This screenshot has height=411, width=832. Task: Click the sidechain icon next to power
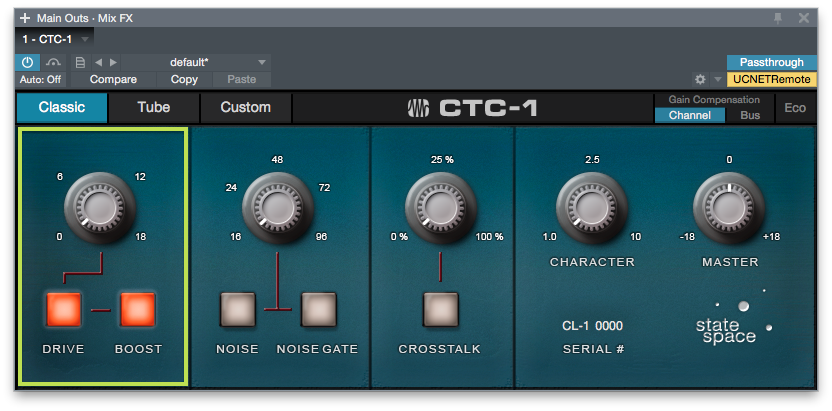[x=53, y=63]
